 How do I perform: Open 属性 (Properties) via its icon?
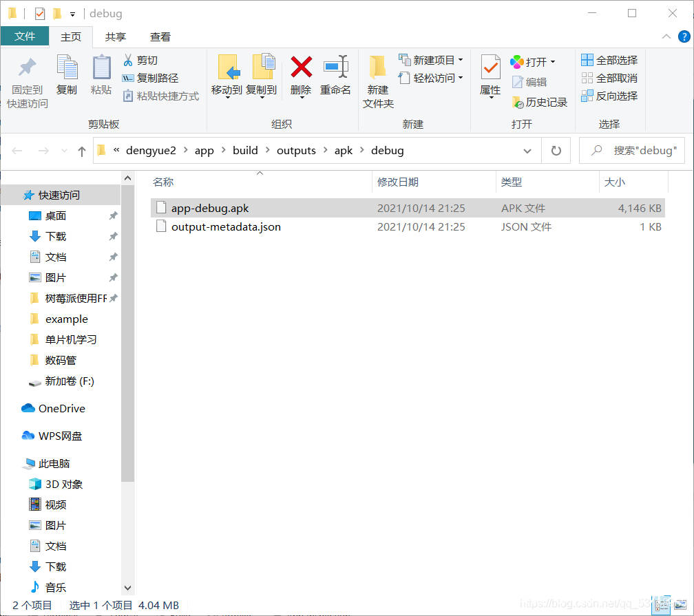(490, 76)
